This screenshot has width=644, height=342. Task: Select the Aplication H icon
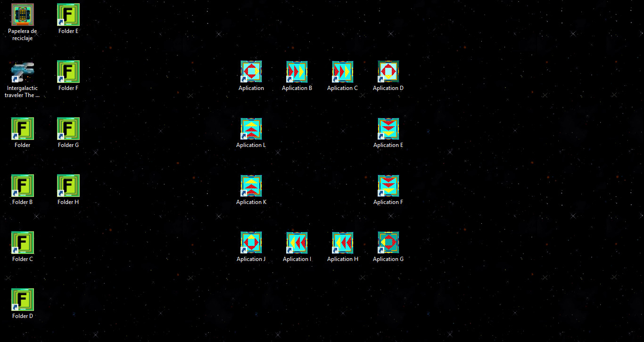click(x=343, y=243)
